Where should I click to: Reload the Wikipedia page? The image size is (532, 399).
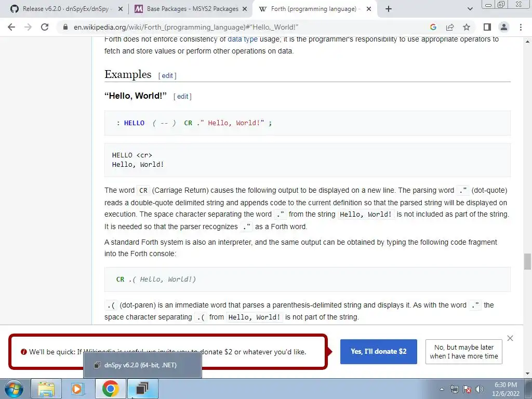(x=45, y=27)
